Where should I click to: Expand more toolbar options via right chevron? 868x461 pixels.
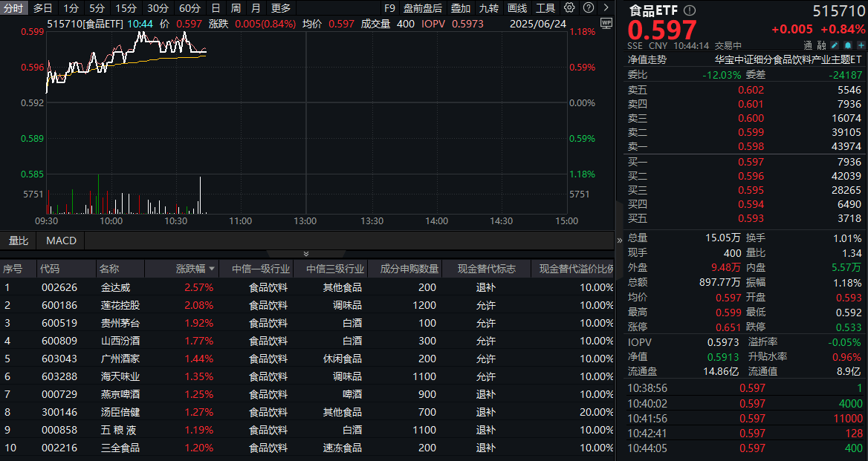(606, 9)
